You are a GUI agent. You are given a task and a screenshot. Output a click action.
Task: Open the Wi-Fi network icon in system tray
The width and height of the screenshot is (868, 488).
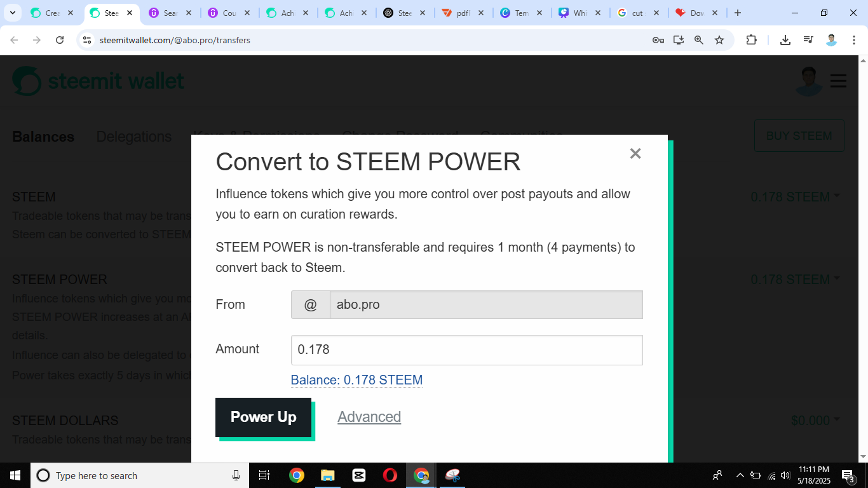click(771, 475)
